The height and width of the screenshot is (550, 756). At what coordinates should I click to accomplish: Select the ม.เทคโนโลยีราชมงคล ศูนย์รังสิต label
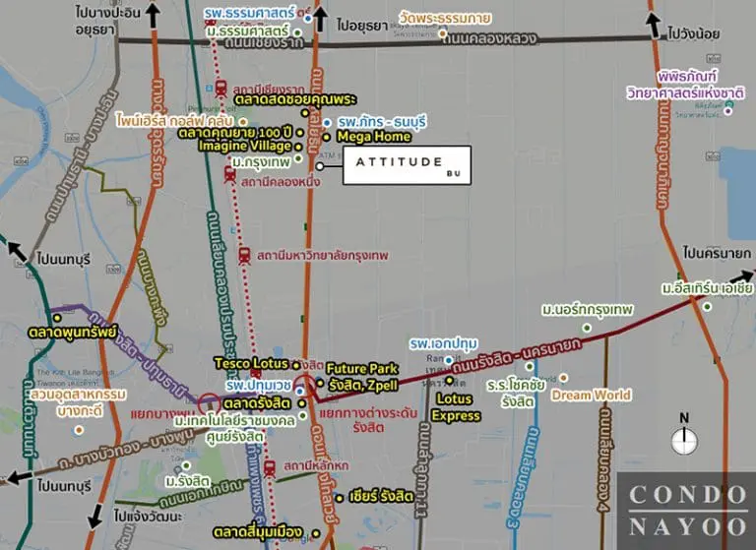point(235,429)
